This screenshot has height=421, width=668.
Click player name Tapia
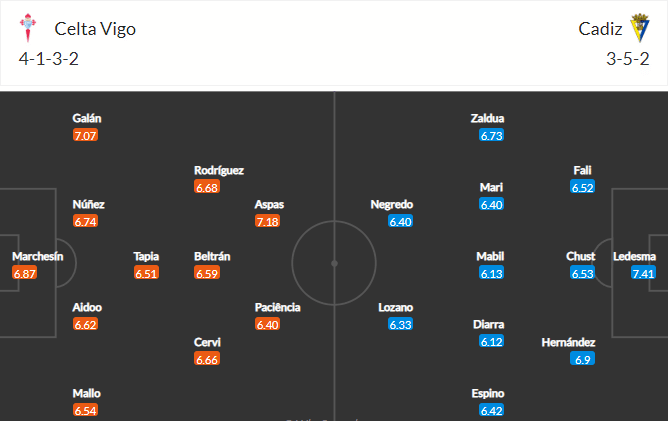146,257
